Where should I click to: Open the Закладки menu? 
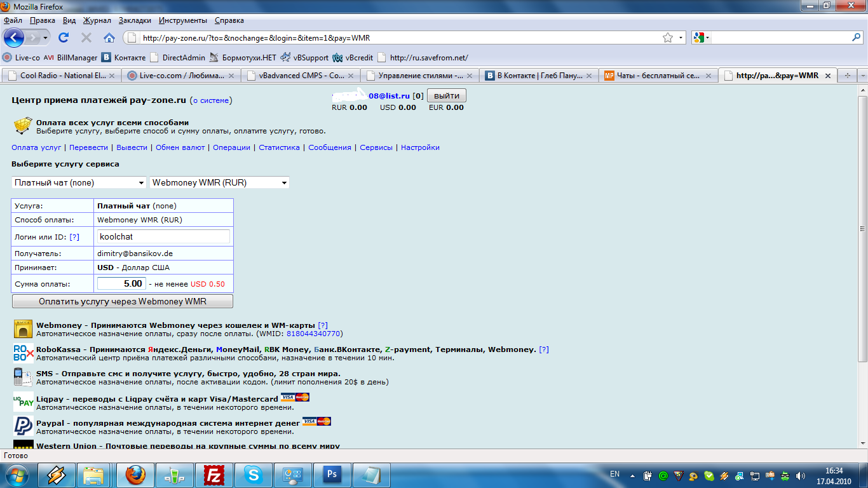(x=134, y=20)
